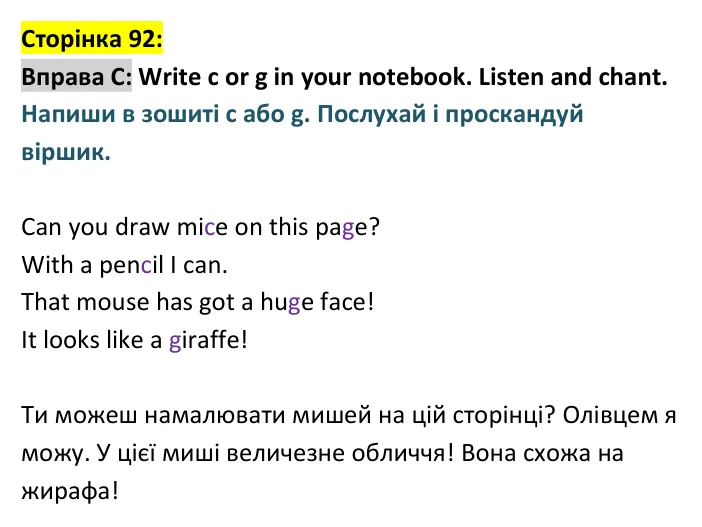
Task: Click the word With starting second line
Action: point(47,265)
